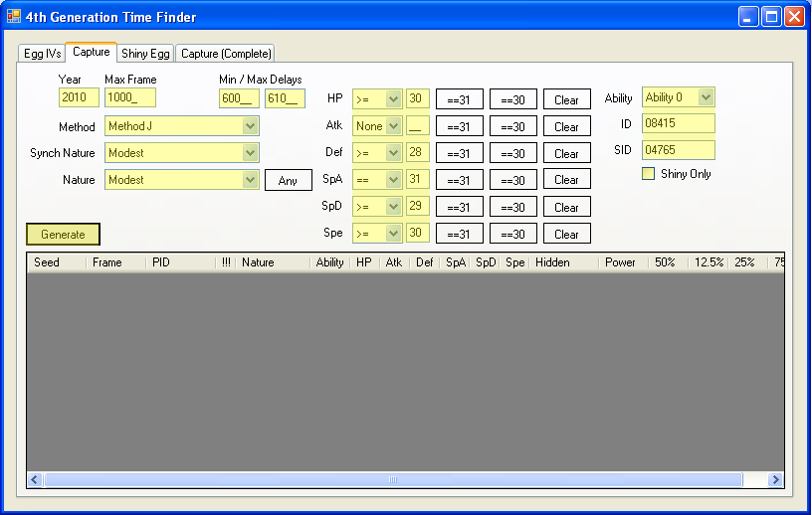This screenshot has height=515, width=812.
Task: Click the Any nature button
Action: pyautogui.click(x=288, y=181)
